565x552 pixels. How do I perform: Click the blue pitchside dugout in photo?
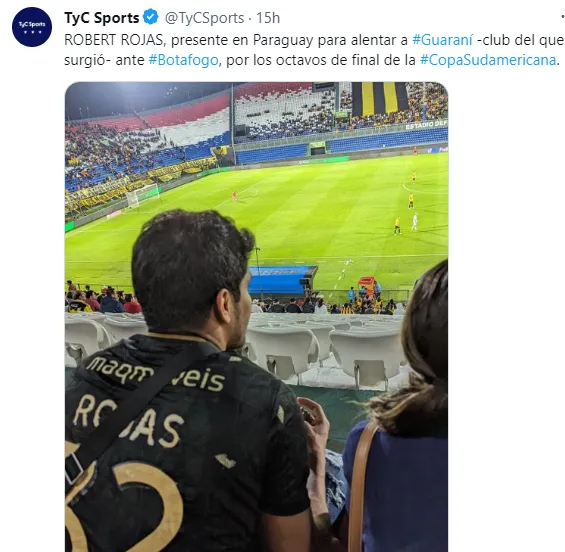pyautogui.click(x=282, y=279)
